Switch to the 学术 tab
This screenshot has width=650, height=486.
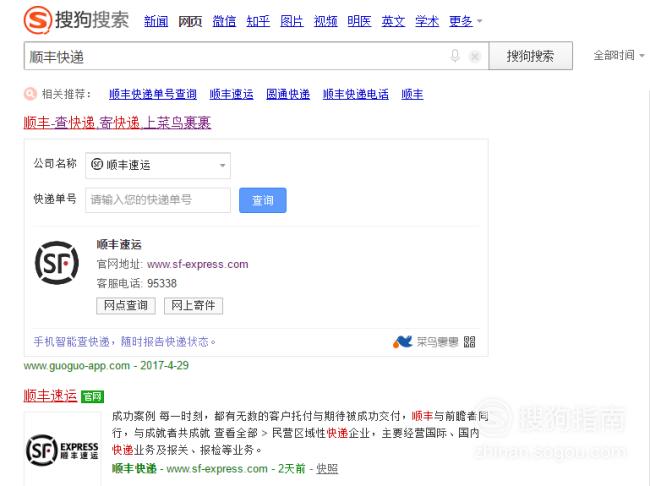click(427, 21)
